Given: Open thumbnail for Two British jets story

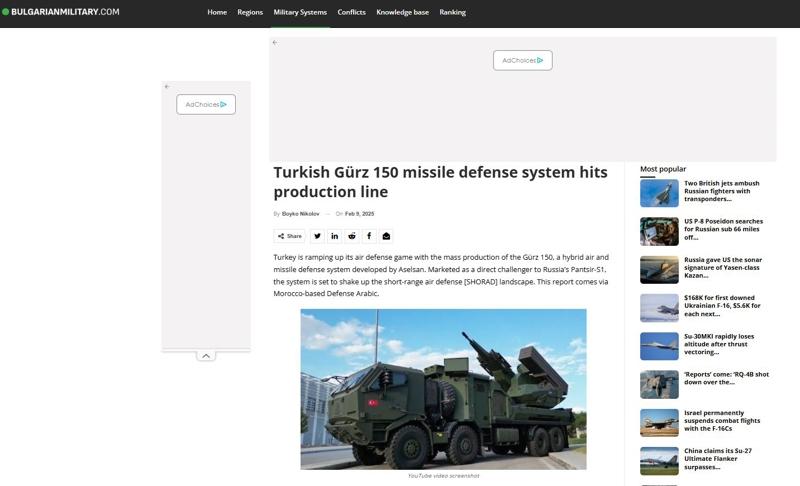Looking at the screenshot, I should point(659,193).
